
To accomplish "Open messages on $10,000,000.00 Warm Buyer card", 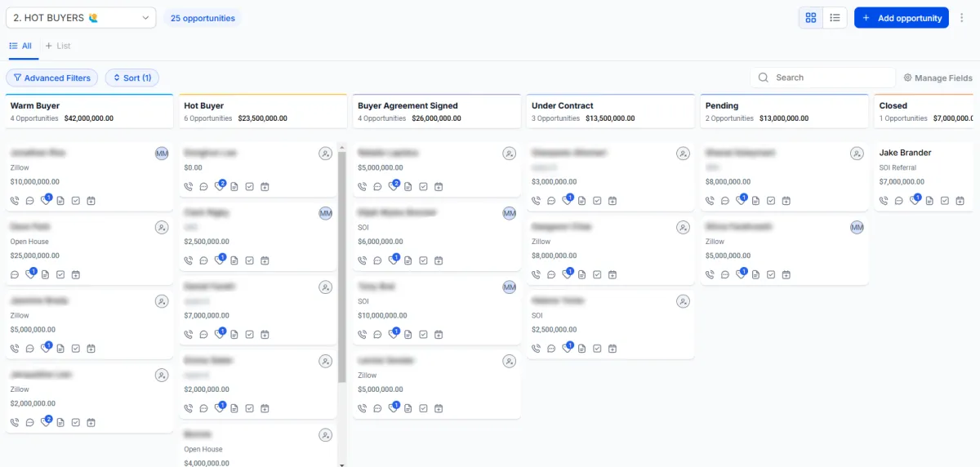I will coord(29,200).
